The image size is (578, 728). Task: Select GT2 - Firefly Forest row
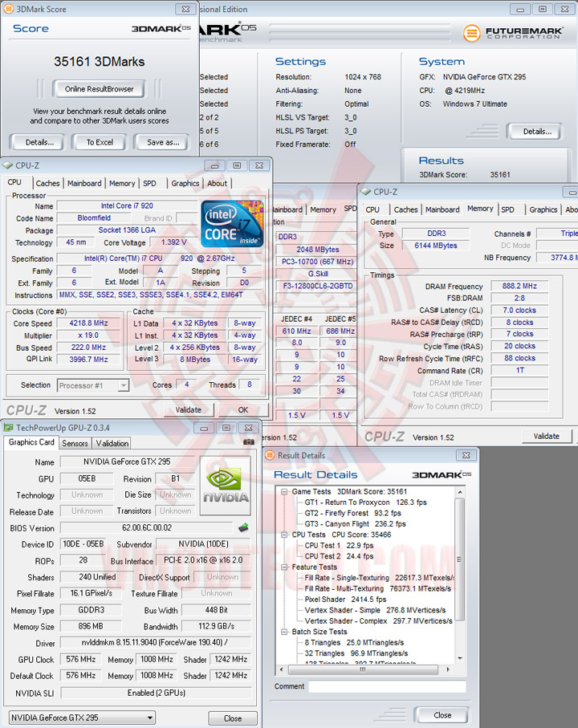[x=353, y=513]
